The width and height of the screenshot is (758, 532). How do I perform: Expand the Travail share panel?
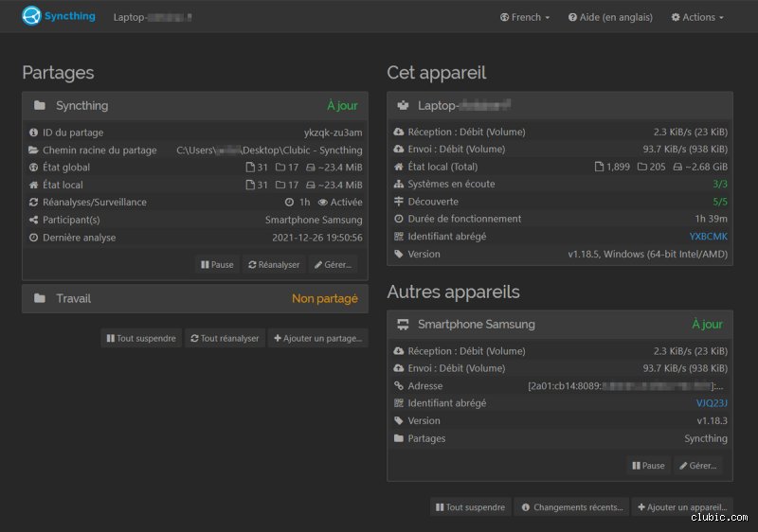195,298
